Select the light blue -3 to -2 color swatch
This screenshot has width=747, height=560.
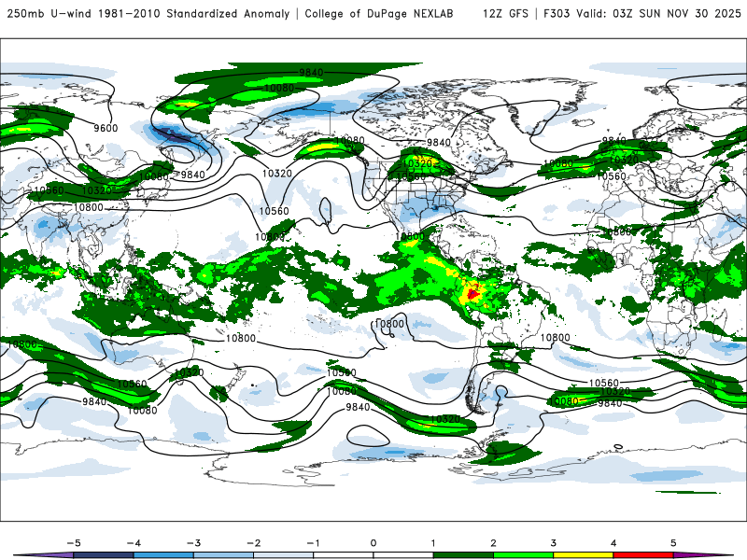point(223,555)
